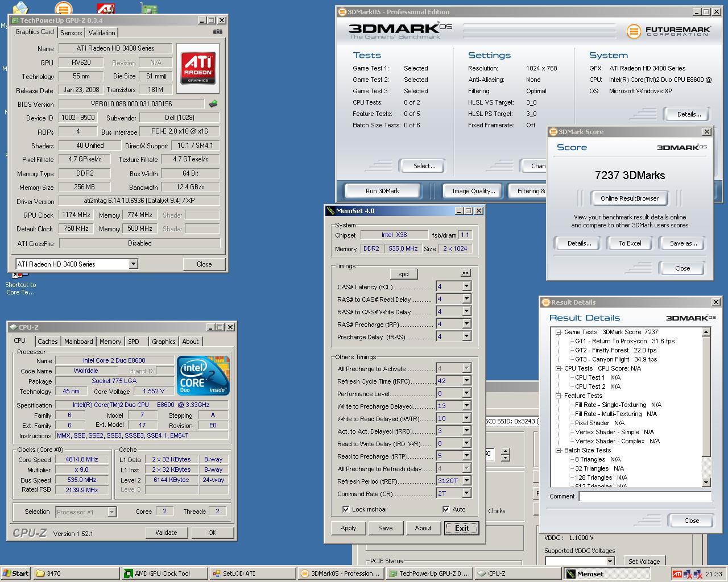Click the Set Voltage button

point(644,561)
